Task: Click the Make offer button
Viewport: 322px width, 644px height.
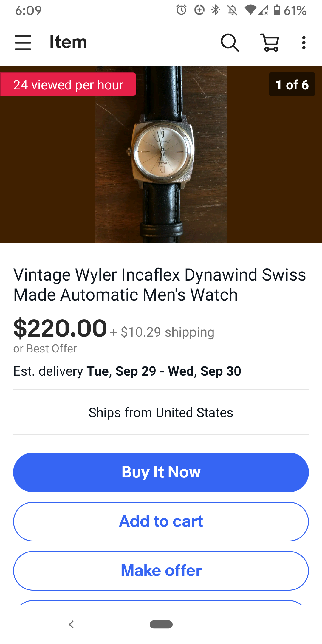Action: pos(161,570)
